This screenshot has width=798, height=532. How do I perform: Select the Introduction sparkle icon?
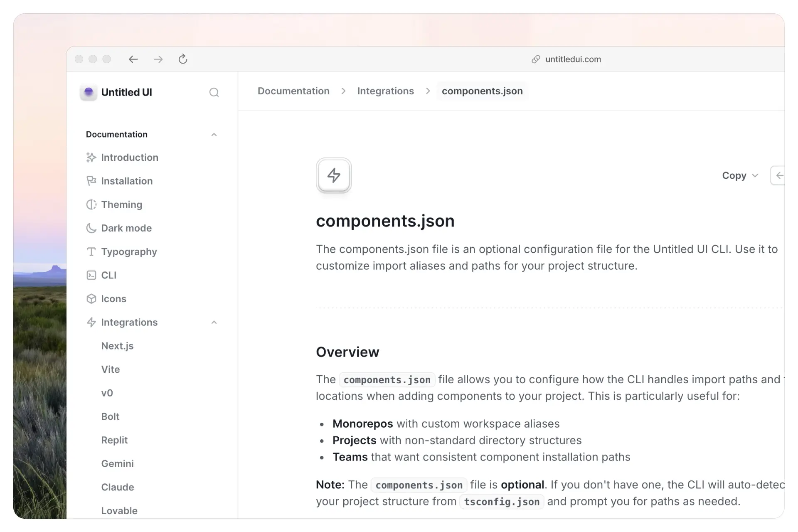pos(92,158)
